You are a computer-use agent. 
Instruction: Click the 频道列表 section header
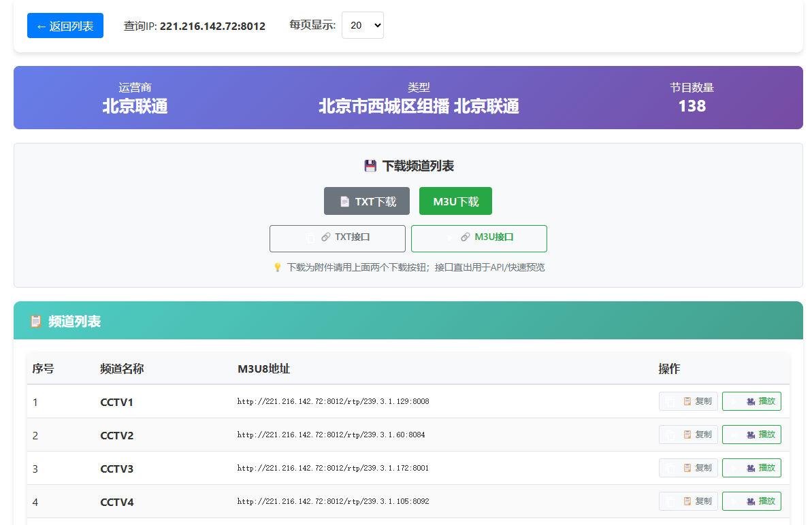74,321
